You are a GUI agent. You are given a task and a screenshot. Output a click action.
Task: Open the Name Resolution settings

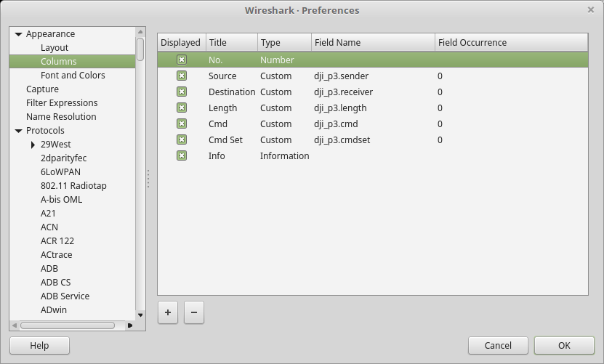coord(61,116)
